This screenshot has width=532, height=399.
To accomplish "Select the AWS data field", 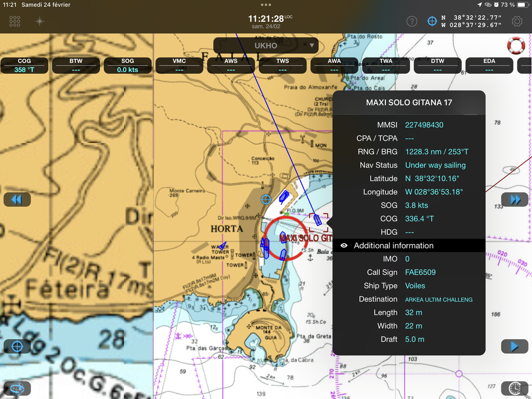I will pyautogui.click(x=231, y=65).
